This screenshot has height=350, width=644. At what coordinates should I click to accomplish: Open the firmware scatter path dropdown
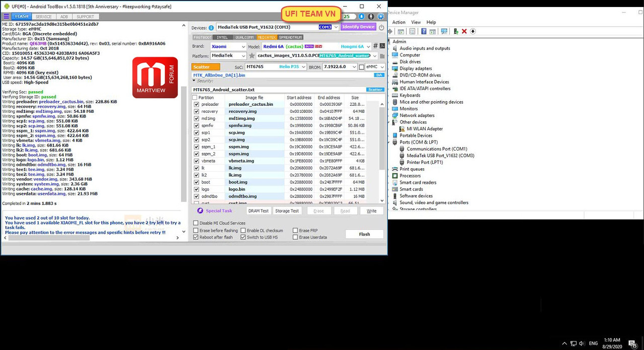(374, 56)
